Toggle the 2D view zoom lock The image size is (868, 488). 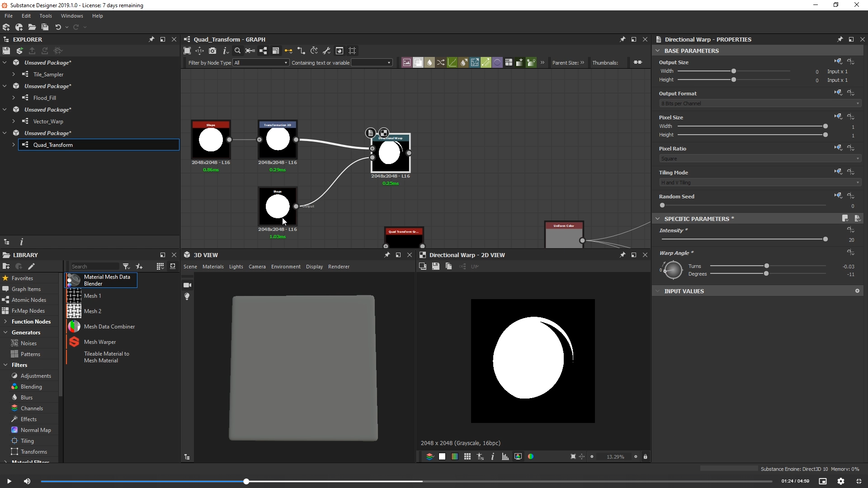[645, 457]
